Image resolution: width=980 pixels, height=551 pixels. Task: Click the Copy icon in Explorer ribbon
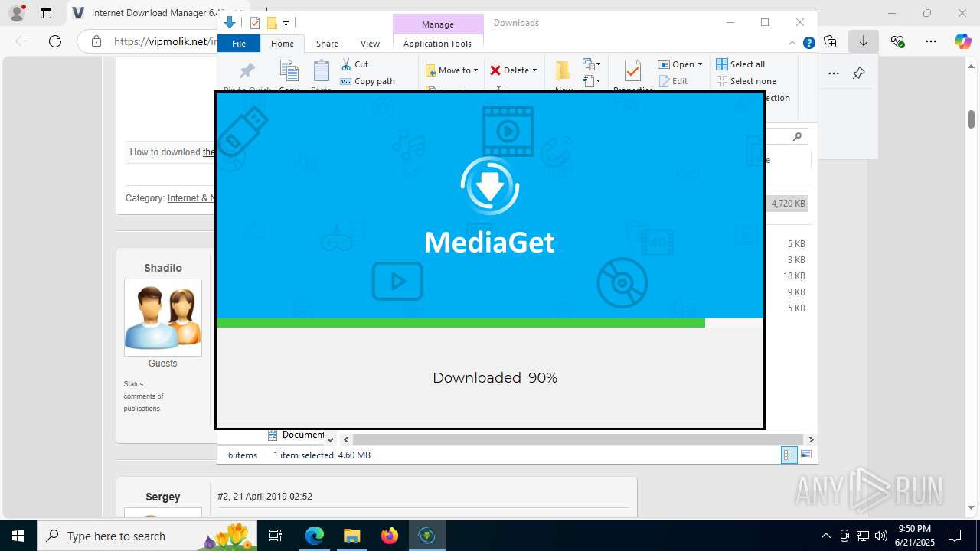289,70
